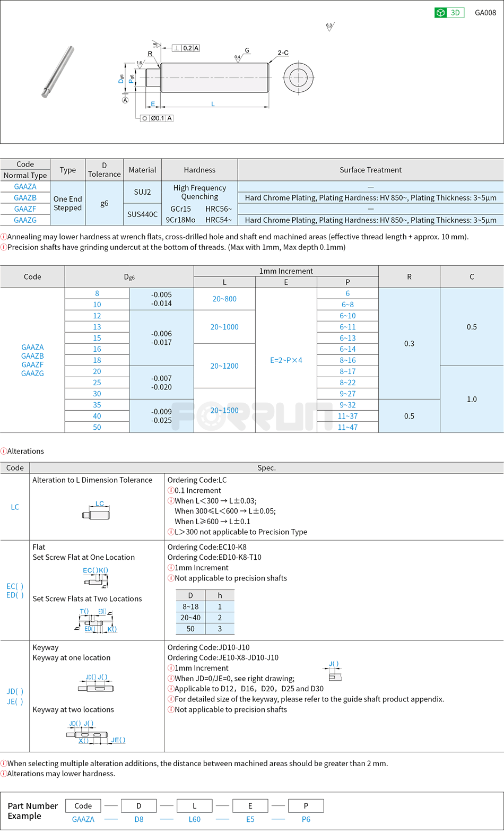Open the 3D model viewer button

pos(449,13)
